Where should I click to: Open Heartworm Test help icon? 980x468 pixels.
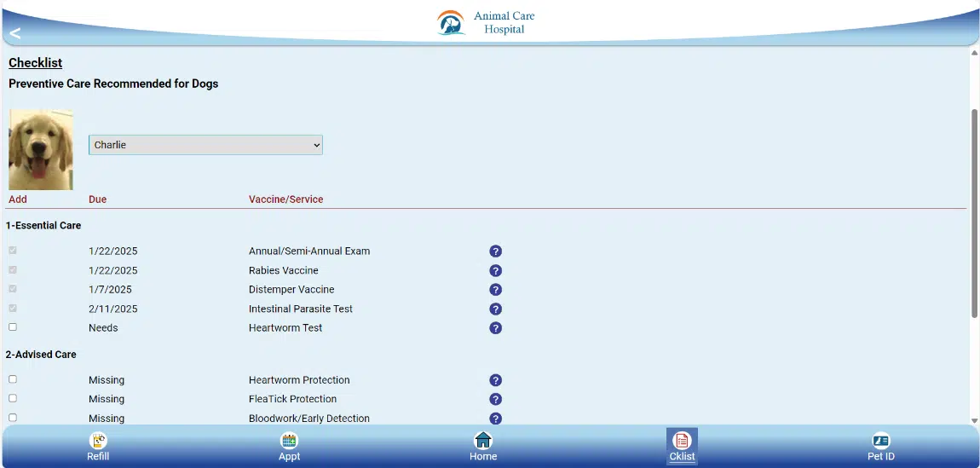pyautogui.click(x=495, y=328)
